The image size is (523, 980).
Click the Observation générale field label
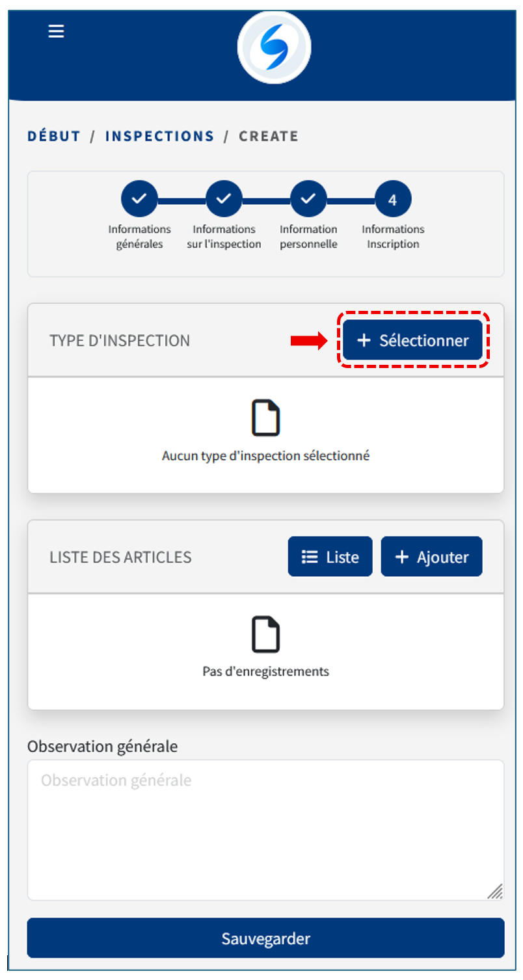(x=102, y=747)
